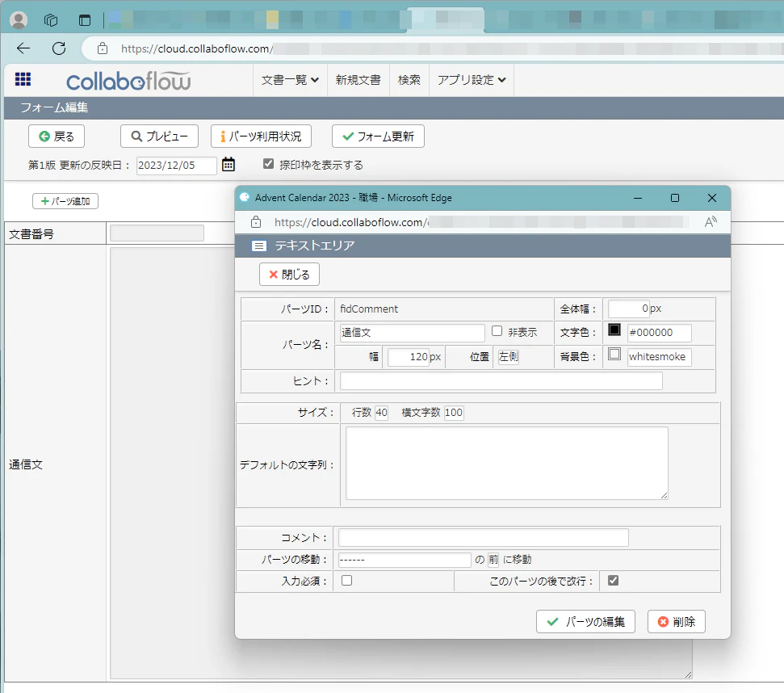Click the ヒント input field
This screenshot has height=693, width=784.
point(501,381)
